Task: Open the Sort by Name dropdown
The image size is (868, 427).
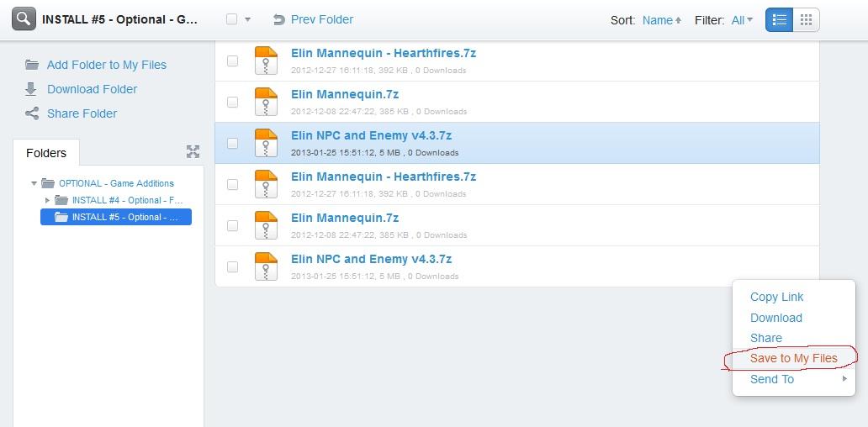Action: point(661,20)
